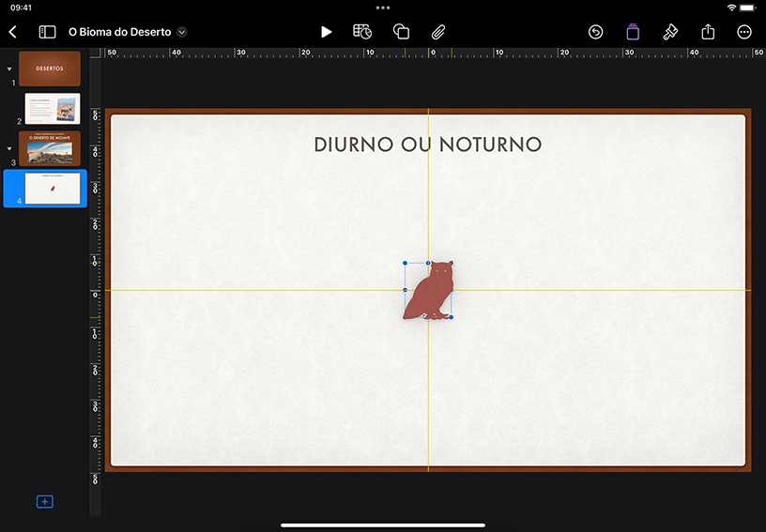Tap the bottom-right handle of owl shape
The image size is (766, 532).
coord(452,318)
